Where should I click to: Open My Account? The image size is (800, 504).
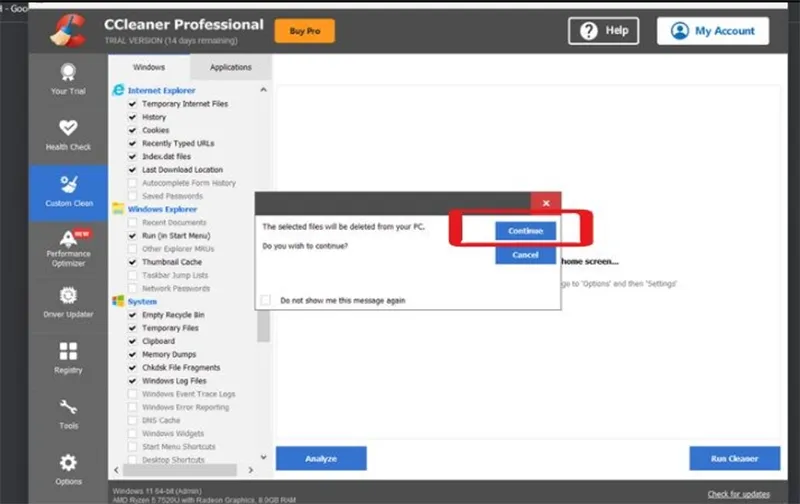[x=713, y=31]
